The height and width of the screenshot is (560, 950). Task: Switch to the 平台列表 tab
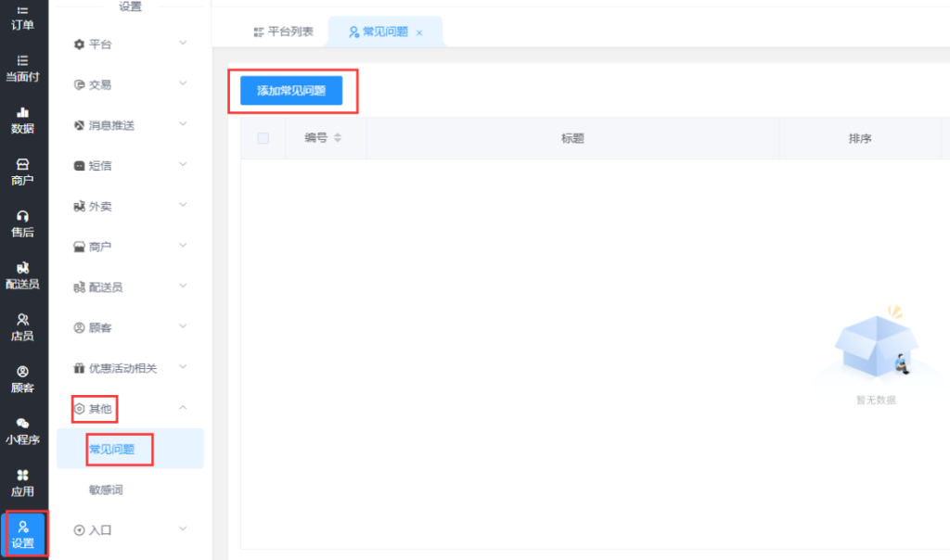283,32
